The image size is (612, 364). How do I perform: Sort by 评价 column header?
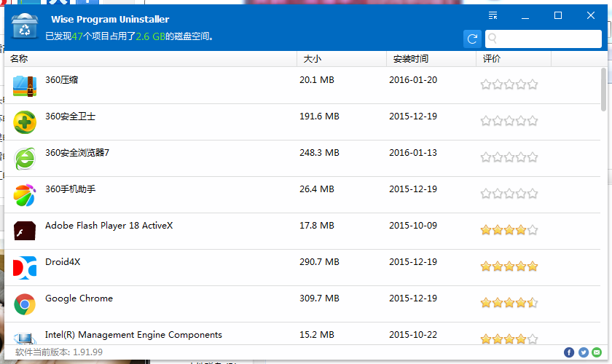coord(514,59)
